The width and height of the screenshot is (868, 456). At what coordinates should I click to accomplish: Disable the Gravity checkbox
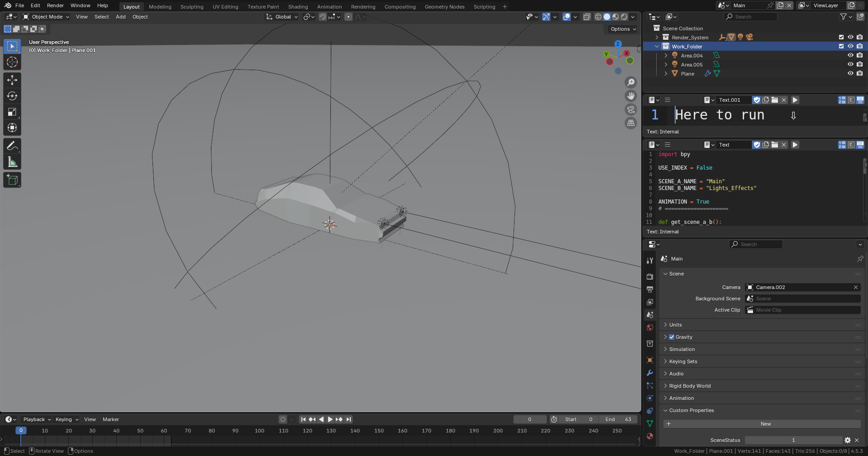672,337
